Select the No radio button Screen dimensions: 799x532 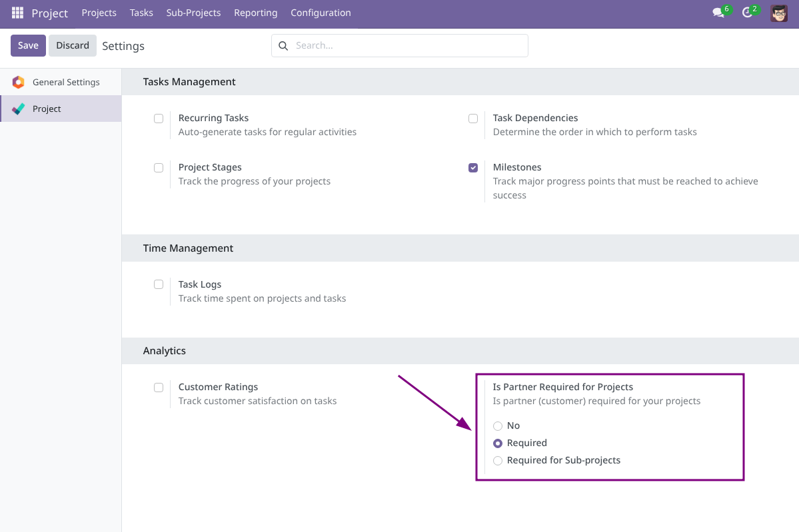[x=498, y=425]
